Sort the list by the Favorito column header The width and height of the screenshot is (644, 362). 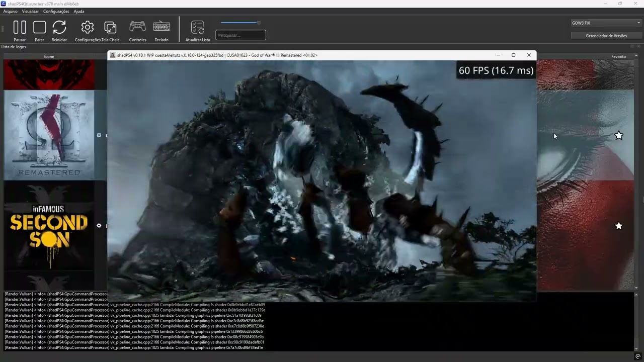[x=618, y=56]
